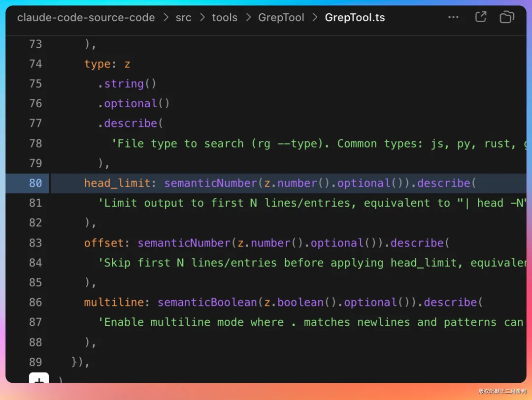Click the 'offset' property name

click(x=103, y=243)
